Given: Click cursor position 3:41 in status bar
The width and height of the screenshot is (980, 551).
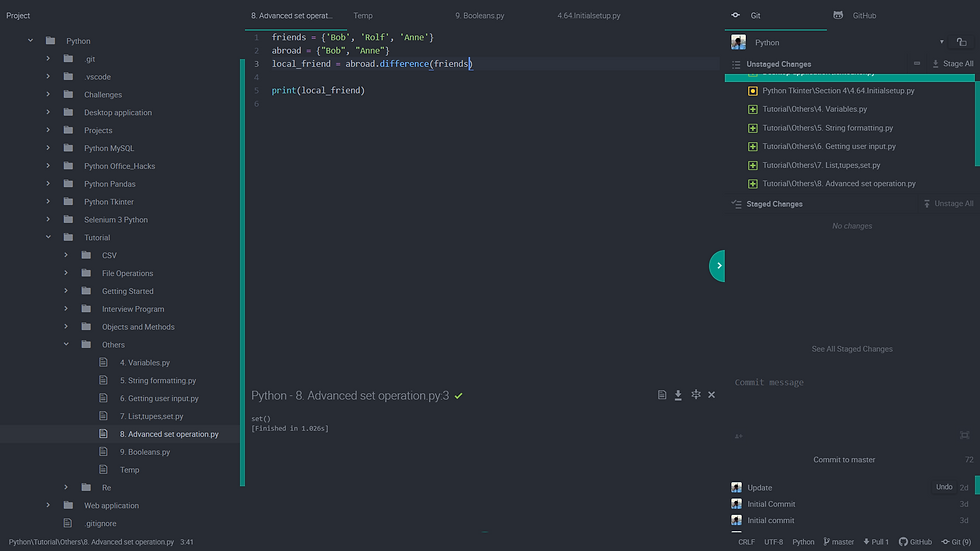Looking at the screenshot, I should 187,542.
